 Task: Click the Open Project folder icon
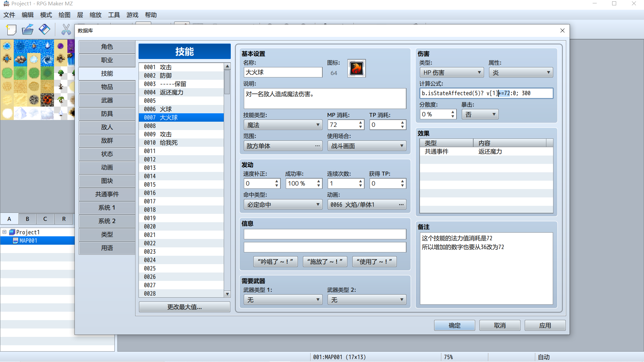pyautogui.click(x=28, y=30)
